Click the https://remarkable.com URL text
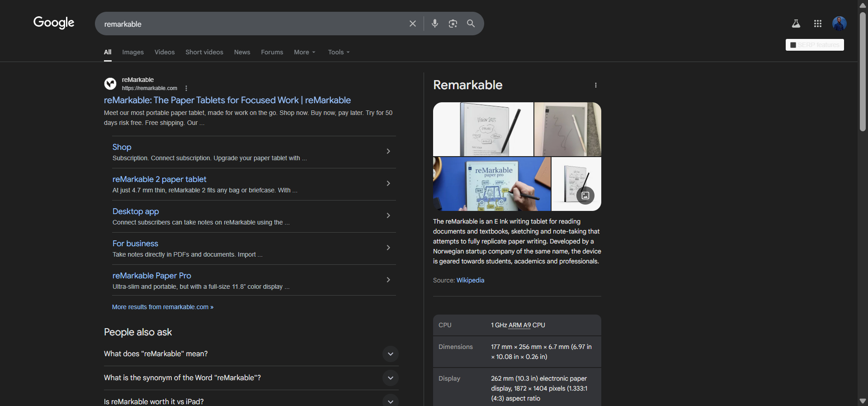Viewport: 868px width, 406px height. tap(150, 88)
